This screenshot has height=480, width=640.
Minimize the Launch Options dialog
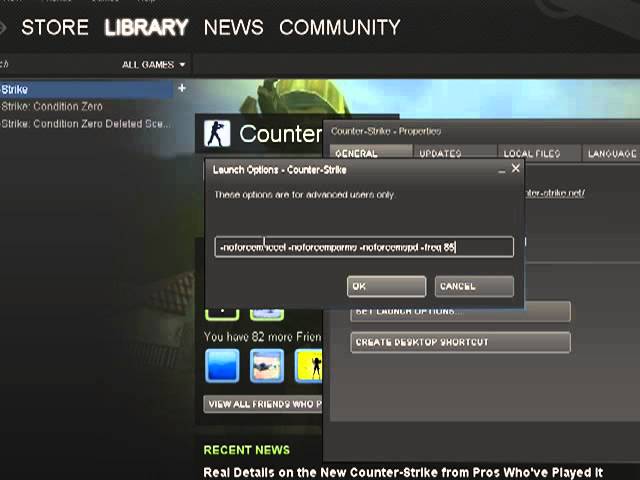(x=502, y=170)
